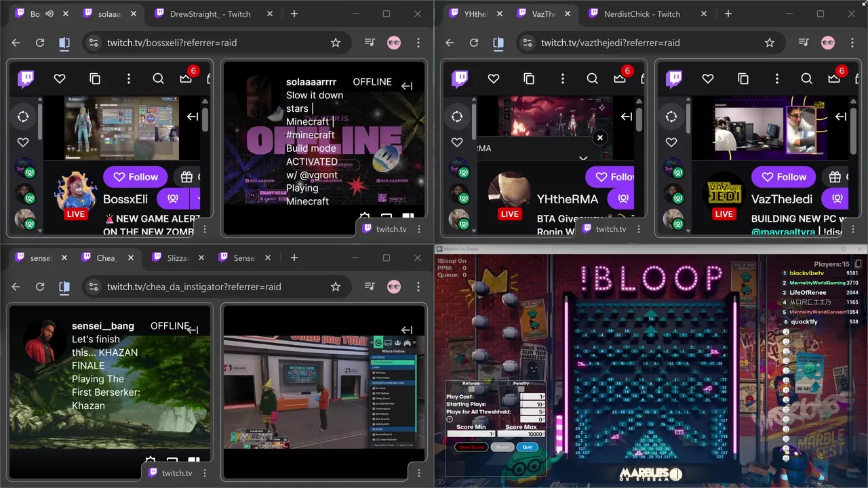Click For You icon in BossxEli sidebar
The image size is (868, 488).
click(x=23, y=117)
